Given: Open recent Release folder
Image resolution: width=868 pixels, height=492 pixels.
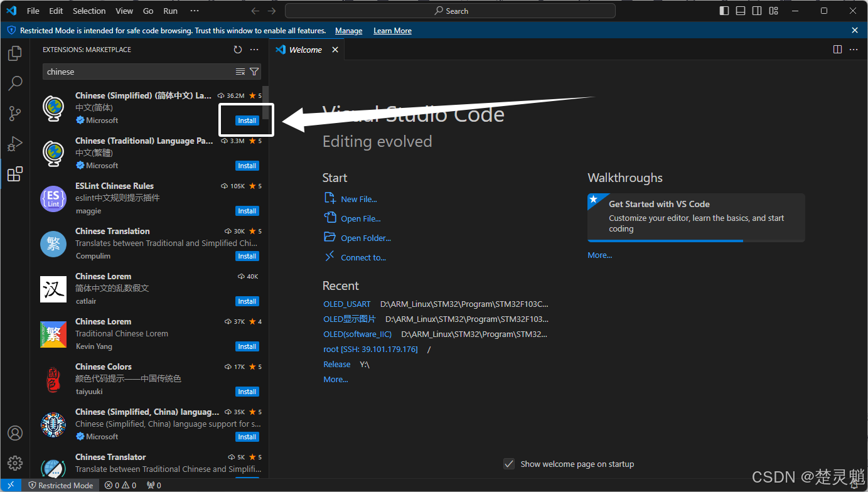Looking at the screenshot, I should [337, 364].
